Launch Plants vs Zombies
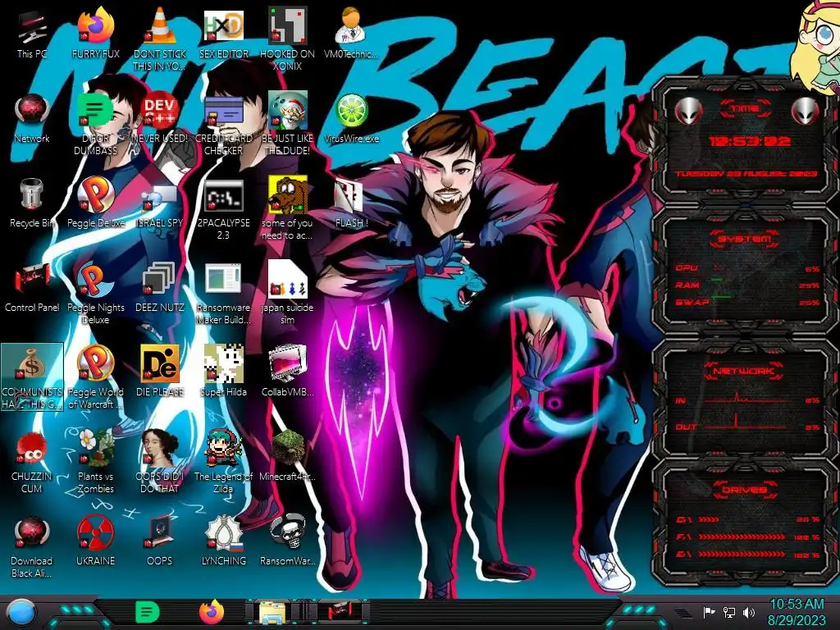 [95, 462]
